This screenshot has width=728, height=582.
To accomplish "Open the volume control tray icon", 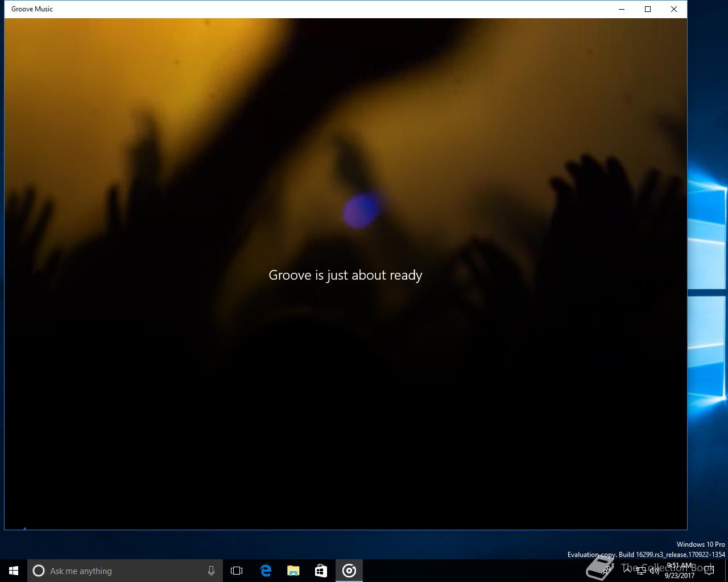I will pos(655,571).
